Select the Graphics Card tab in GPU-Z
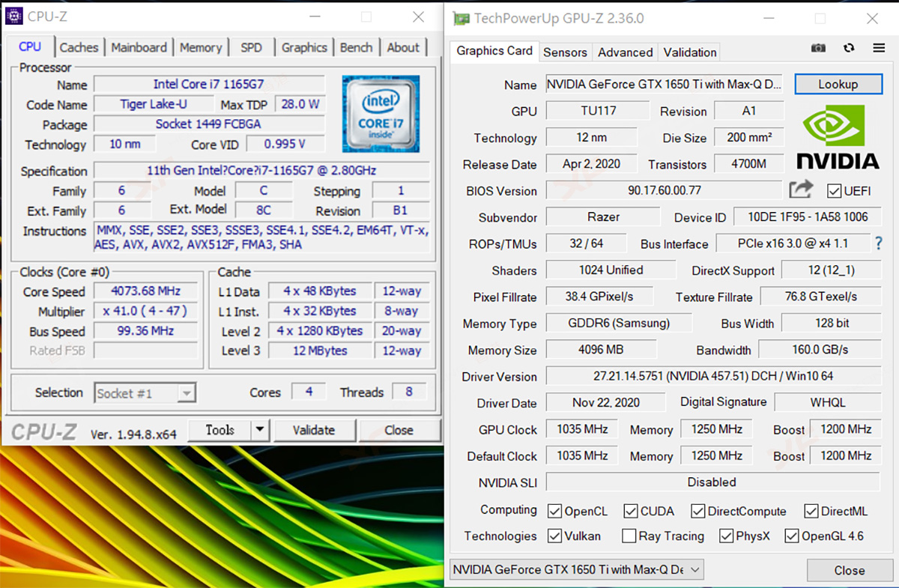 [494, 51]
